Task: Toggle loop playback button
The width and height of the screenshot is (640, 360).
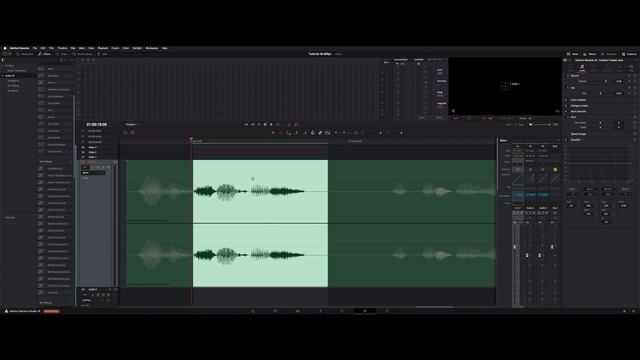Action: (x=278, y=124)
